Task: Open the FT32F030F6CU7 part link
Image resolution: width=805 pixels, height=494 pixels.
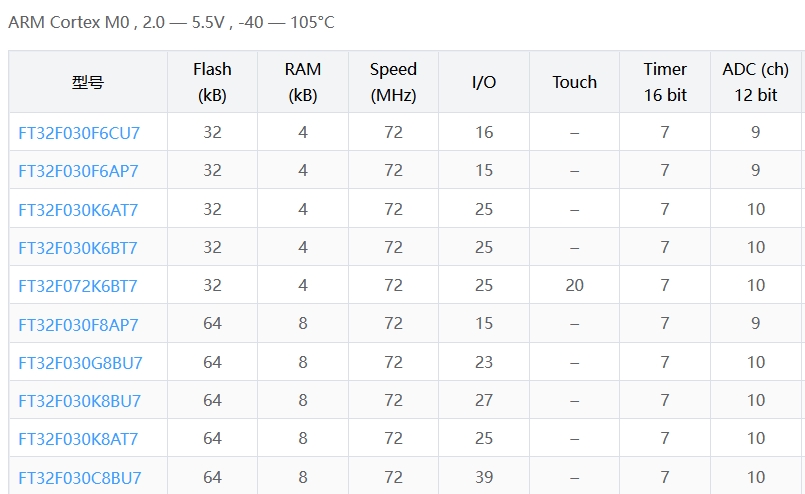Action: click(79, 133)
